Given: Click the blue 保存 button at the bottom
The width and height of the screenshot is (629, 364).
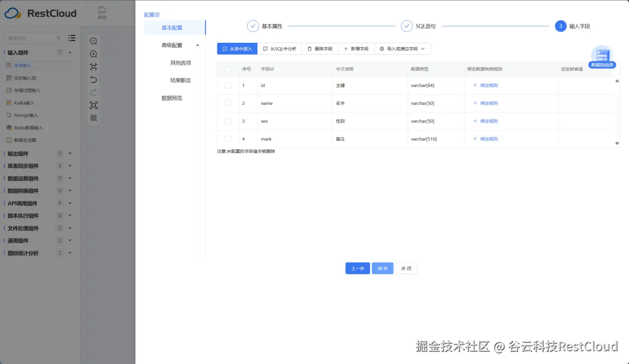Looking at the screenshot, I should click(x=382, y=269).
